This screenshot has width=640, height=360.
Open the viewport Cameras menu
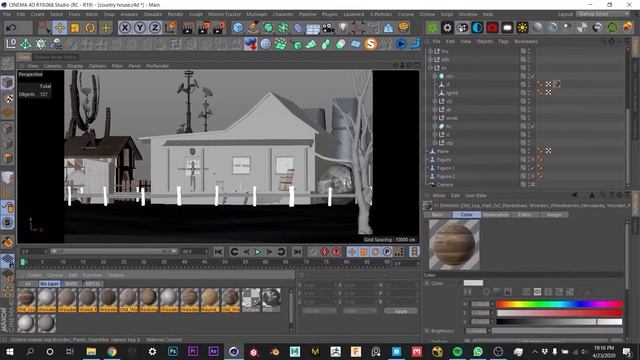(x=52, y=66)
